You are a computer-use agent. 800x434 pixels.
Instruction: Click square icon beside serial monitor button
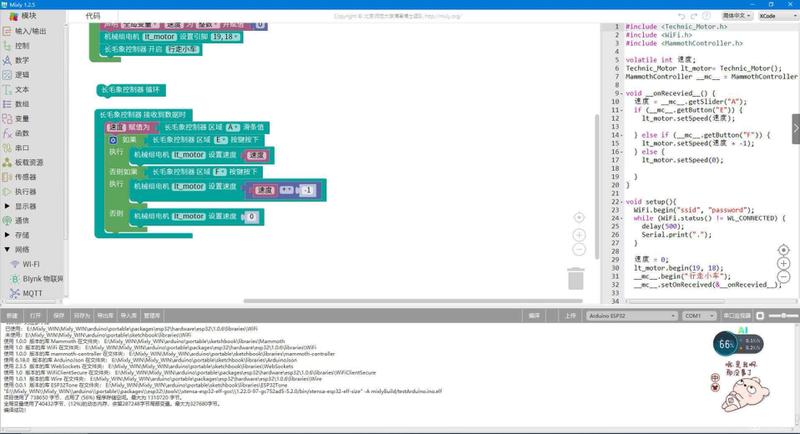pos(760,316)
